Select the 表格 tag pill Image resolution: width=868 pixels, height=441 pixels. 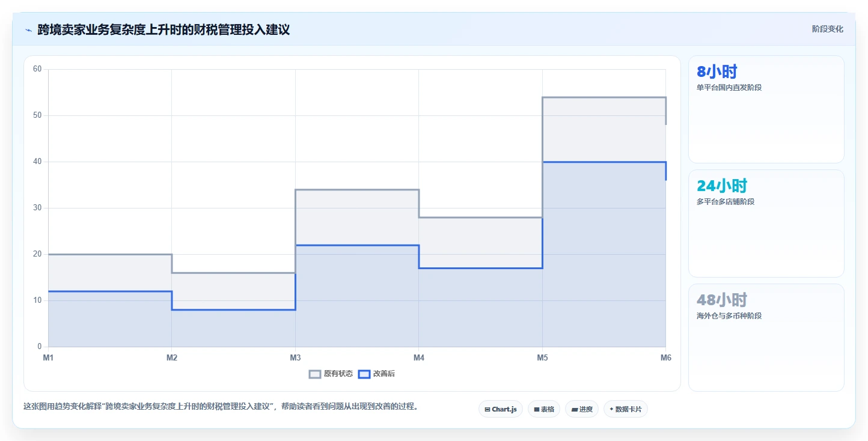click(544, 409)
